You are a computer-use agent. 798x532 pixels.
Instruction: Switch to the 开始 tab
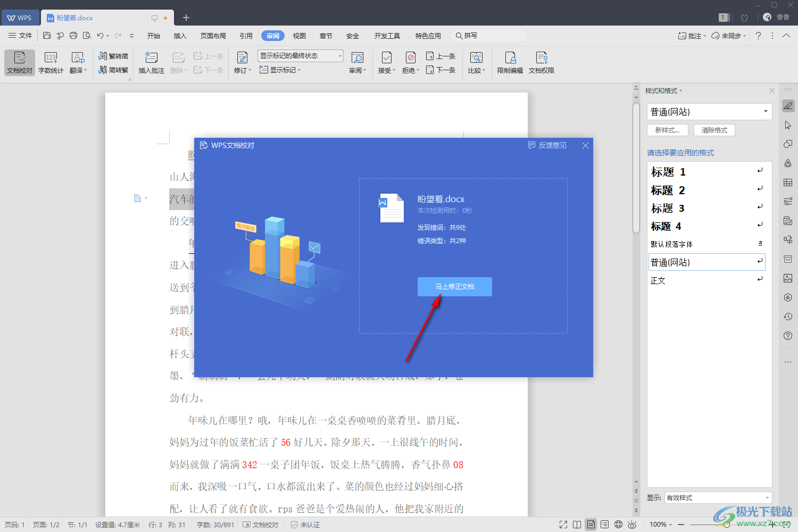(x=154, y=36)
